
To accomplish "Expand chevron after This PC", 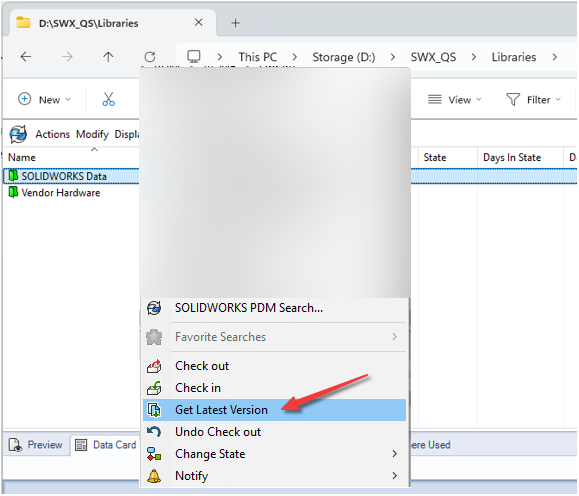I will click(295, 57).
